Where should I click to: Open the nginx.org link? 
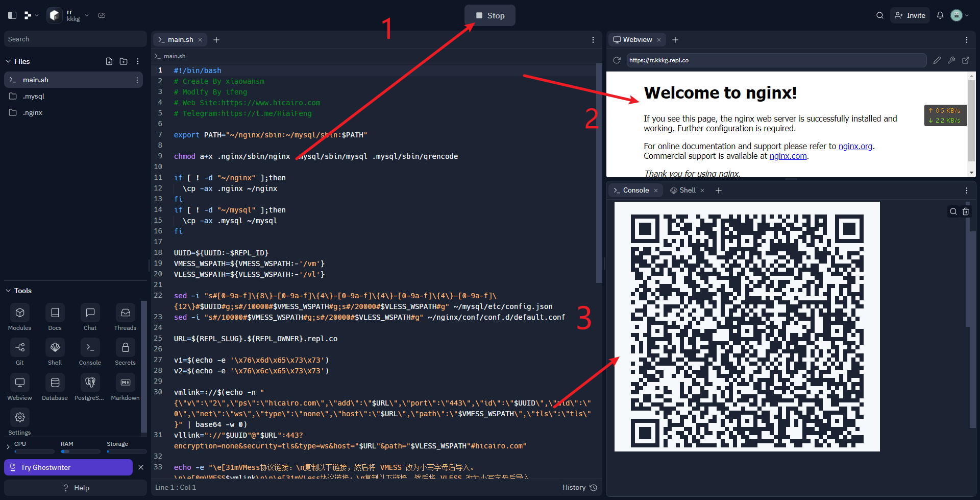[x=855, y=146]
